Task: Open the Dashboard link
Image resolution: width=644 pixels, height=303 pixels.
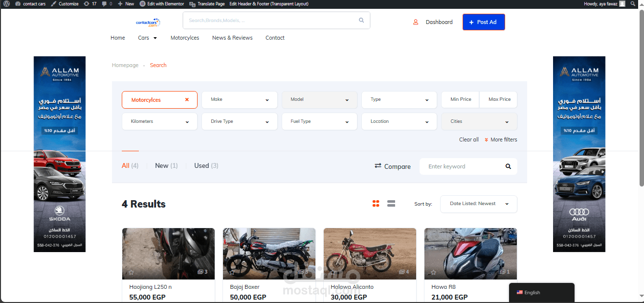Action: point(439,22)
